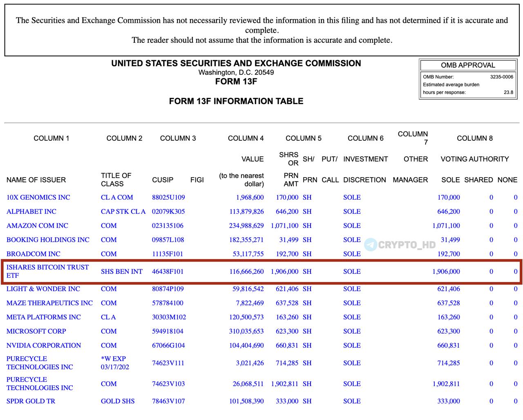
Task: Select the hours per response 23.8 value
Action: tap(508, 92)
